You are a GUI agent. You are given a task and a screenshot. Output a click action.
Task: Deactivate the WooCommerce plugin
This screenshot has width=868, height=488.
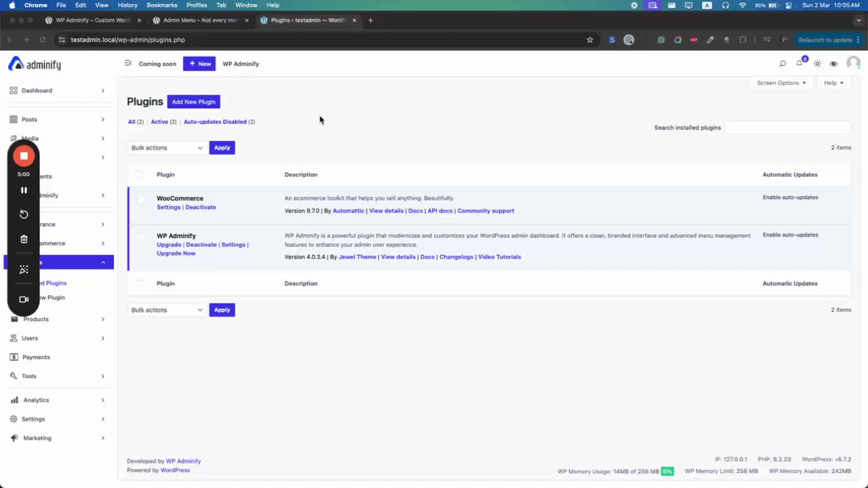pos(201,207)
